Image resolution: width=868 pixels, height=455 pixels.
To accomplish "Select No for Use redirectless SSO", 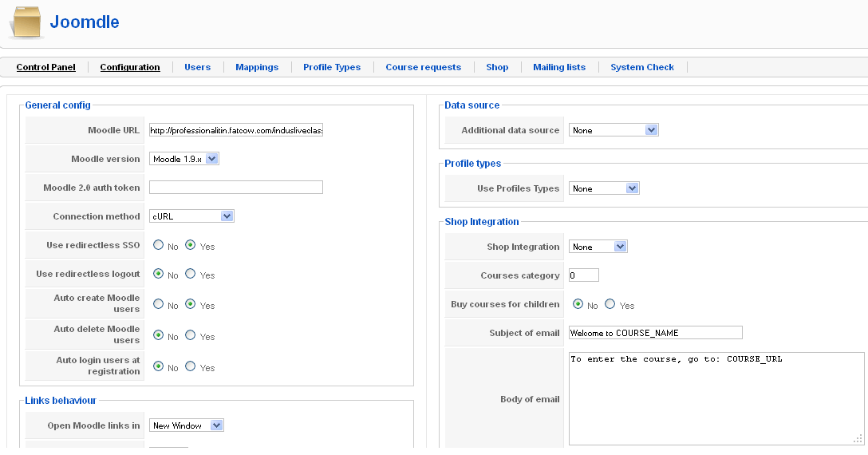I will pos(159,245).
